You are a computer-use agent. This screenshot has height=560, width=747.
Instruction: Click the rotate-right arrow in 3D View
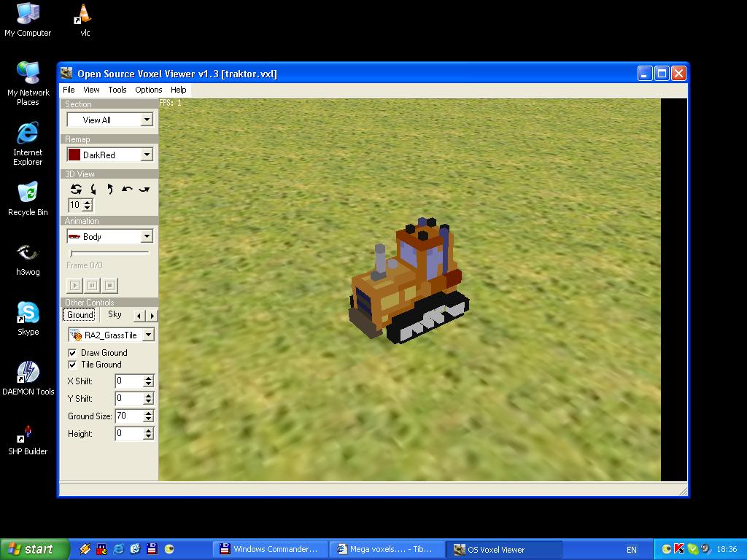coord(144,189)
